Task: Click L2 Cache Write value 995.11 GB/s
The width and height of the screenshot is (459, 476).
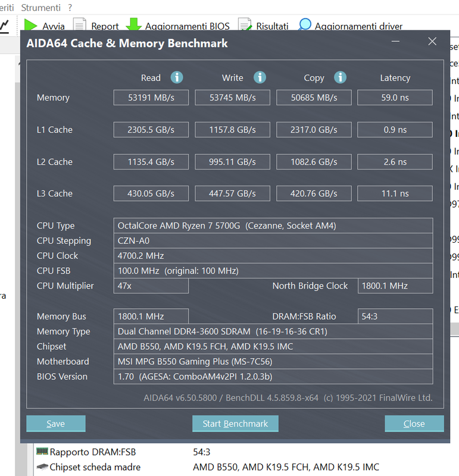Action: coord(232,162)
